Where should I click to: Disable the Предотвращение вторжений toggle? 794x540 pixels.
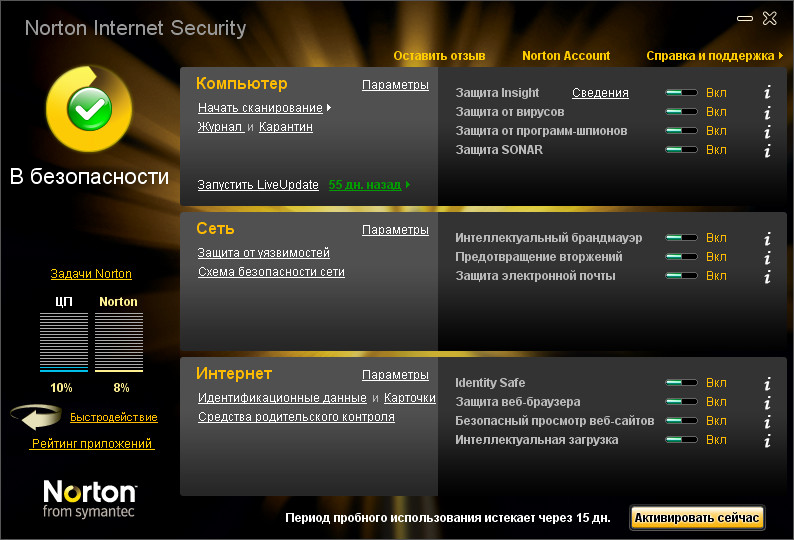681,257
